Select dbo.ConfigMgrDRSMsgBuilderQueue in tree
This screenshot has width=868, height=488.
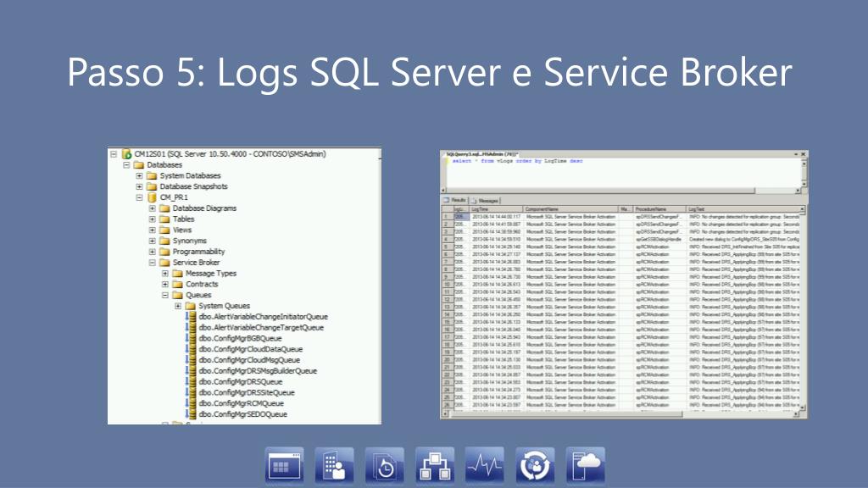point(258,371)
